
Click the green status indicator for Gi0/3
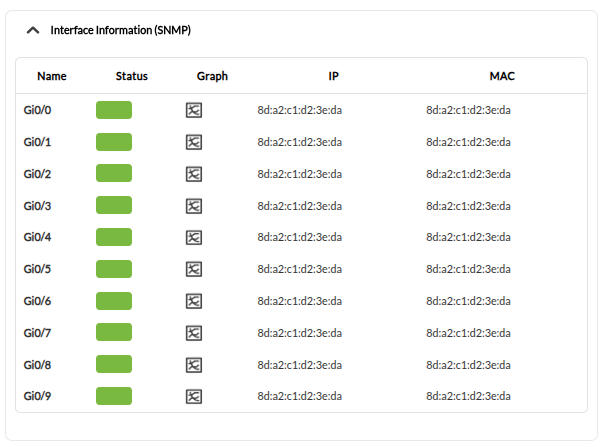click(x=114, y=205)
